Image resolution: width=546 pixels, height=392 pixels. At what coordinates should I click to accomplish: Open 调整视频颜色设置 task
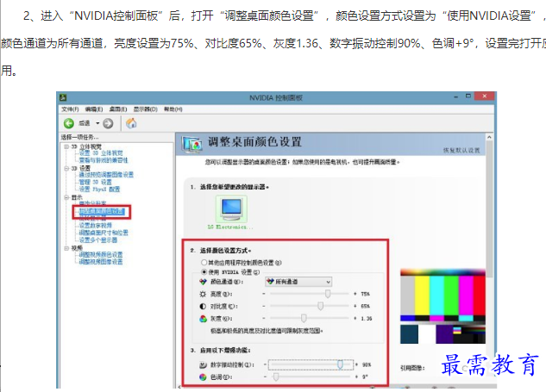tap(101, 254)
